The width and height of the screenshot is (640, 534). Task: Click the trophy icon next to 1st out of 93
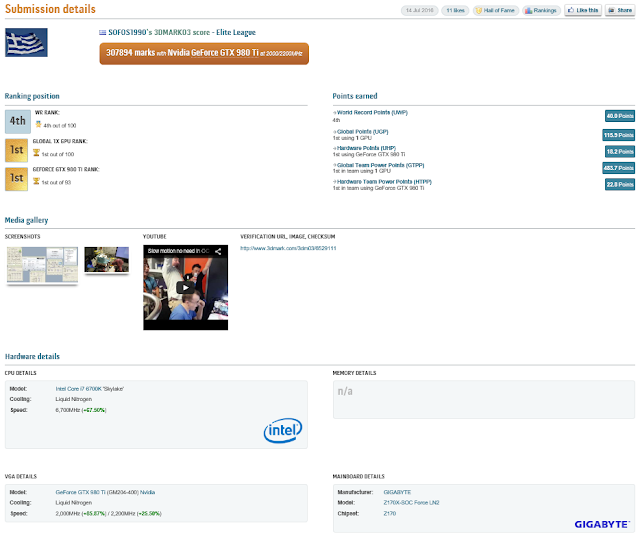[x=36, y=181]
